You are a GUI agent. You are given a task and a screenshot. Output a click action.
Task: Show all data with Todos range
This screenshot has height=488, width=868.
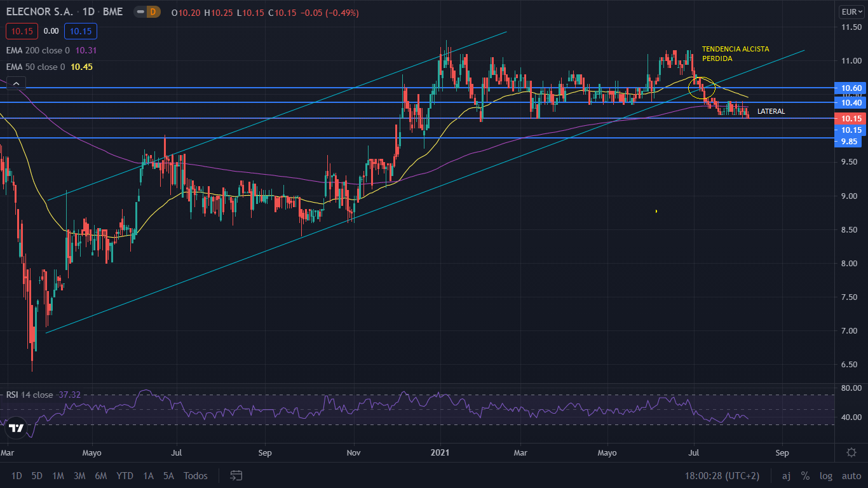click(195, 475)
